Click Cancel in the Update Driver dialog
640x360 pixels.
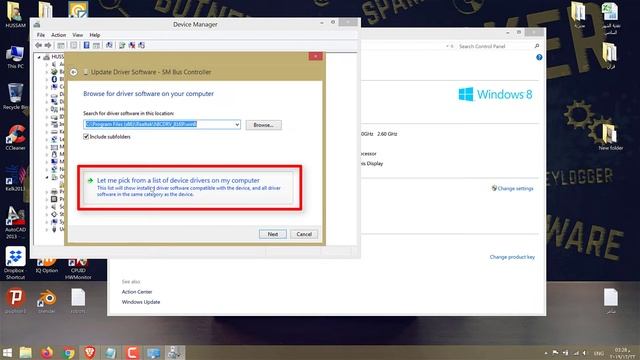click(304, 234)
